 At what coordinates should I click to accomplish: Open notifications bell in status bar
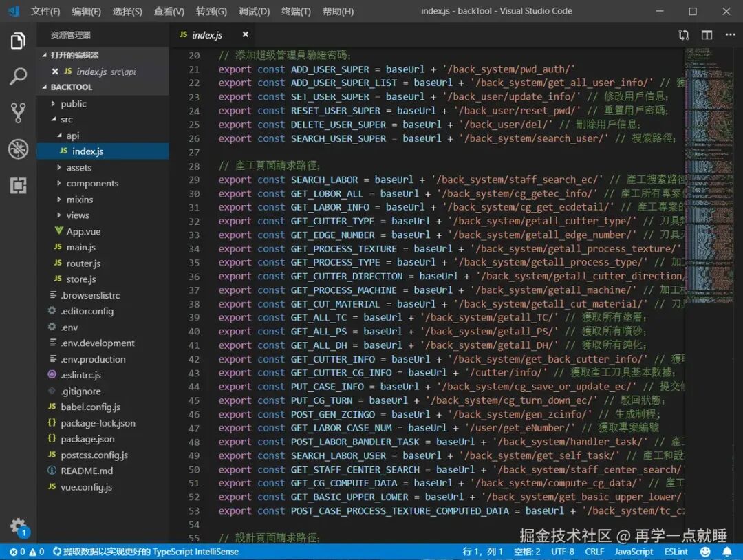coord(727,552)
